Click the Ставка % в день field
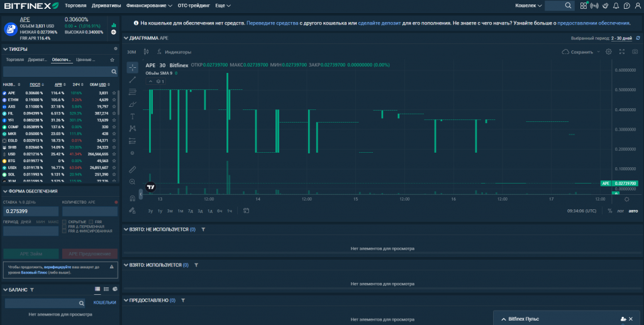The width and height of the screenshot is (644, 325). pyautogui.click(x=31, y=211)
